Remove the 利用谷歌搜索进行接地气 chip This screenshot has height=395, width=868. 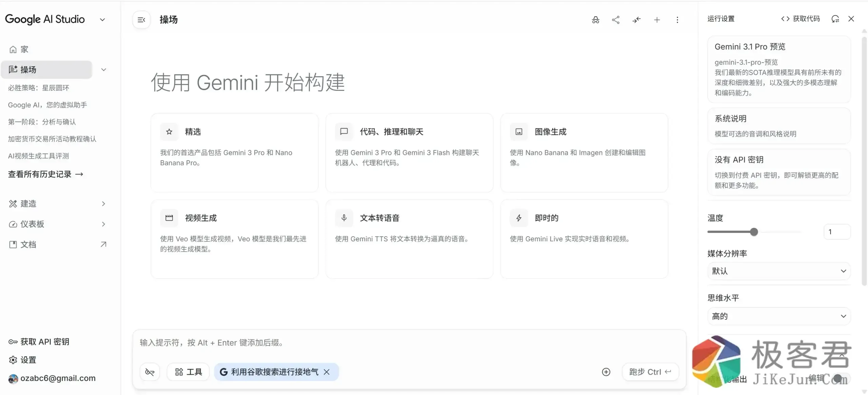click(x=326, y=372)
